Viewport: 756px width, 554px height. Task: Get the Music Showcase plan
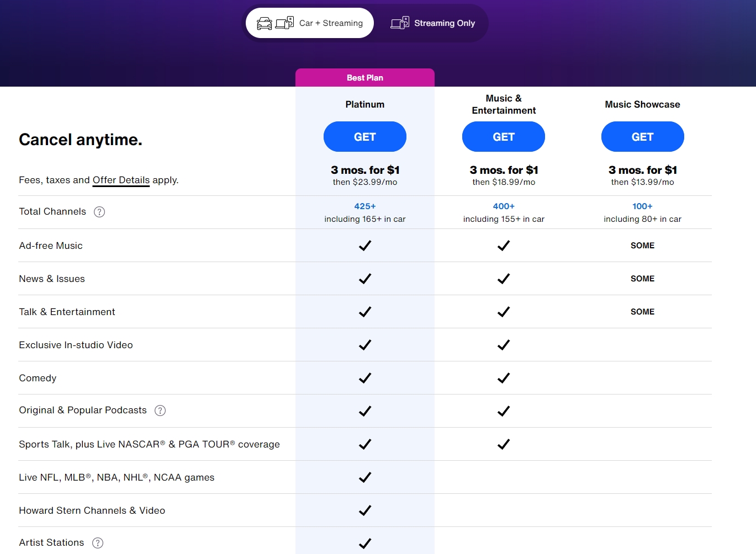click(642, 137)
